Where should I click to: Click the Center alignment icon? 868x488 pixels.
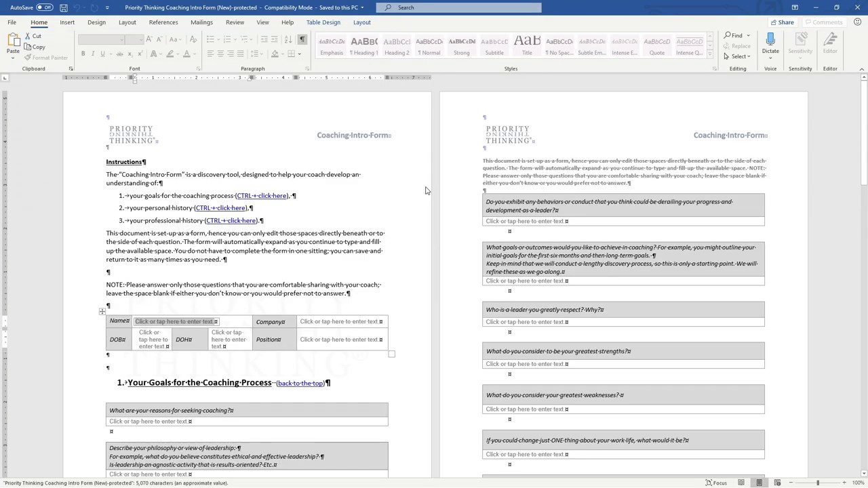pos(220,54)
